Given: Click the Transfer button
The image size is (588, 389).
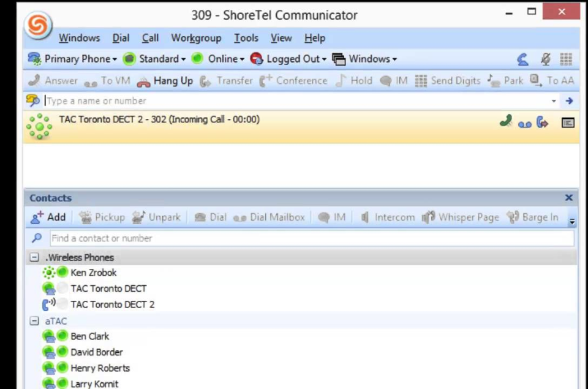Looking at the screenshot, I should pos(226,81).
